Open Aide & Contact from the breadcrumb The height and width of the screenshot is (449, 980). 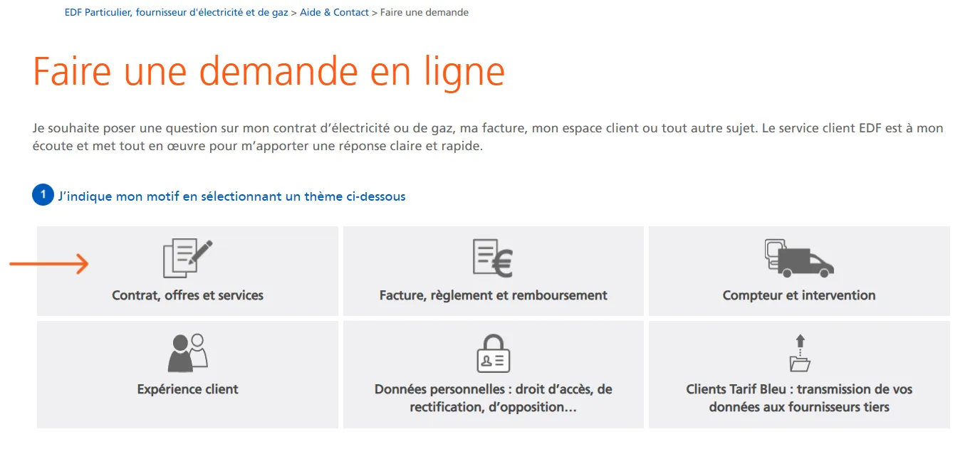click(333, 12)
